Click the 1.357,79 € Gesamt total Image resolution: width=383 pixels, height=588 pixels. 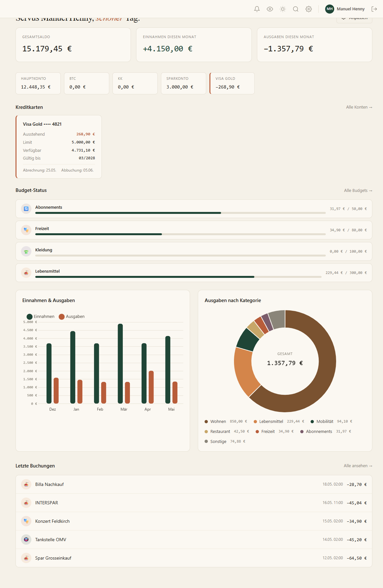coord(285,363)
